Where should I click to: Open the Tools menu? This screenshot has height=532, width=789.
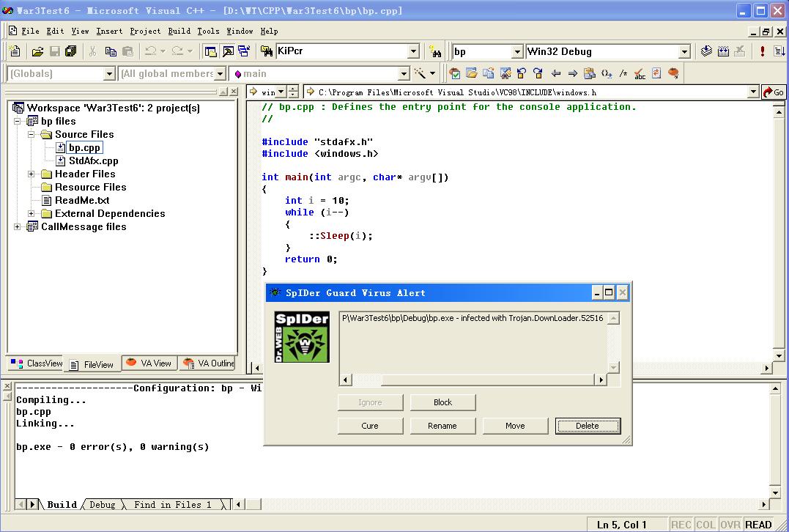[x=208, y=32]
